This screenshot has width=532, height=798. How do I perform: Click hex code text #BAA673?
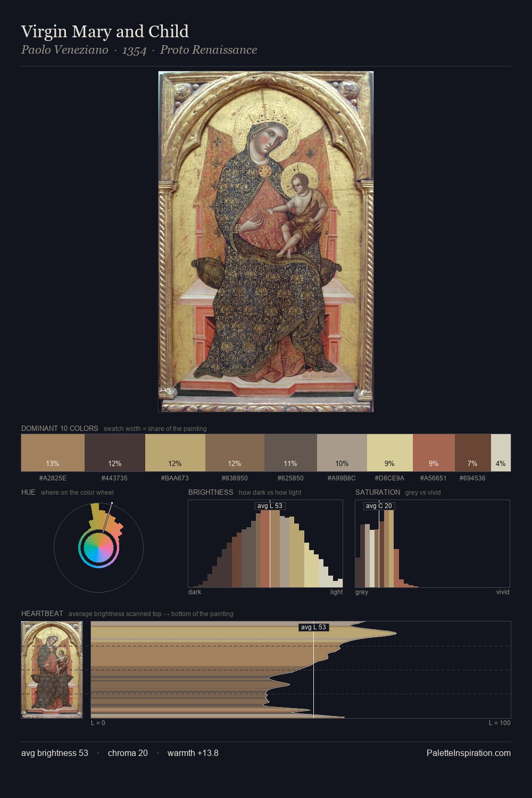coord(175,478)
